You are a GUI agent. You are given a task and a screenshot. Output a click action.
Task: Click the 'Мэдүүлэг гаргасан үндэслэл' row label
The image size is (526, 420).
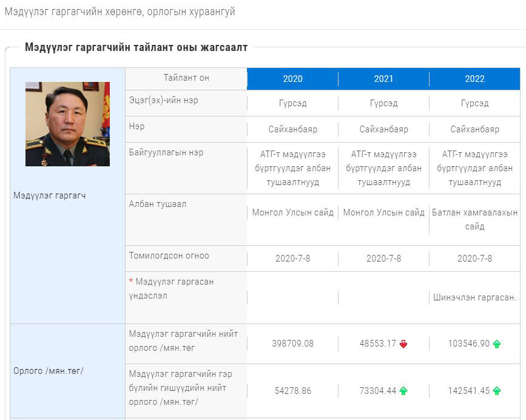tap(172, 289)
